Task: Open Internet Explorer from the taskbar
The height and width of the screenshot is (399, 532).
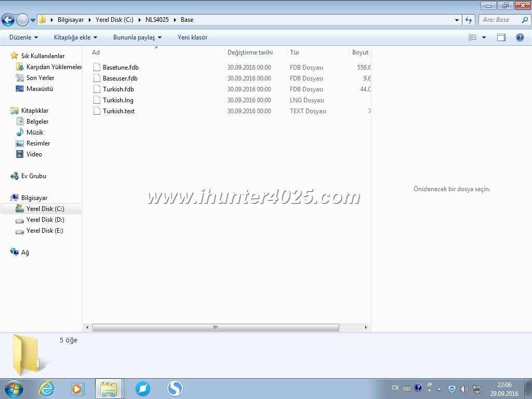Action: 46,388
